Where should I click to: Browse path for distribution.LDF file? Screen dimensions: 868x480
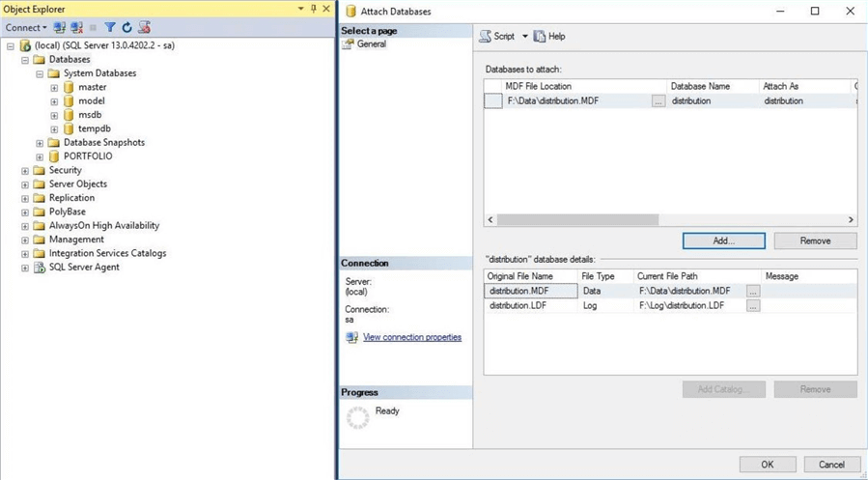[753, 306]
